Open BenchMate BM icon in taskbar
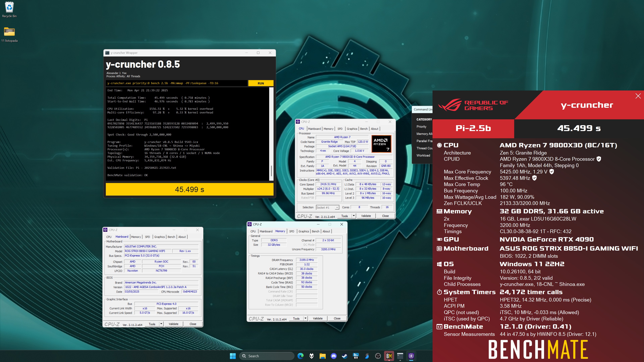Viewport: 644px width, 362px height. (x=389, y=356)
